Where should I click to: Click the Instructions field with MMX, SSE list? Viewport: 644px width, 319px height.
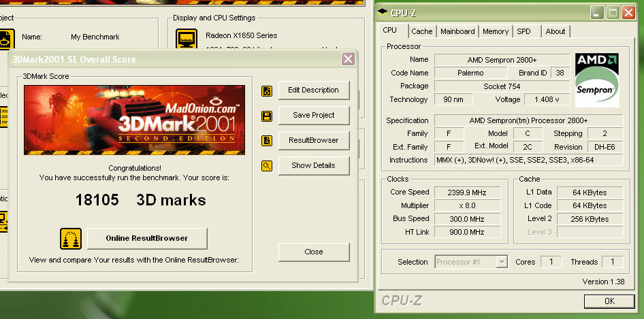tap(528, 160)
